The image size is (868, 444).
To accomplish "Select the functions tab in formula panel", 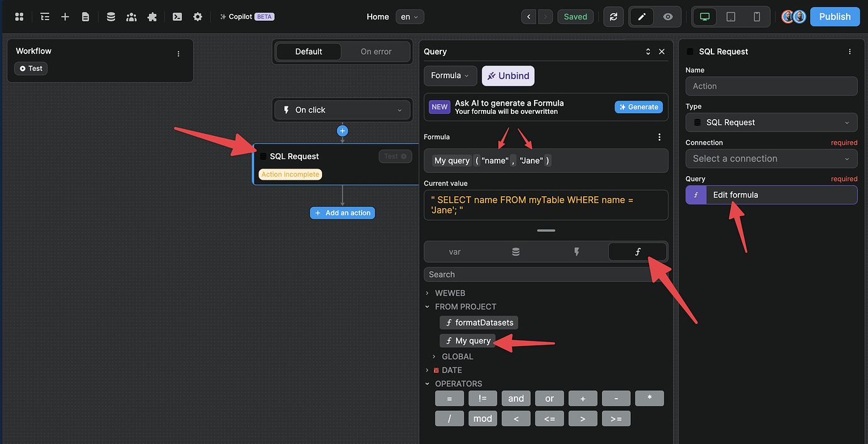I will [x=638, y=252].
